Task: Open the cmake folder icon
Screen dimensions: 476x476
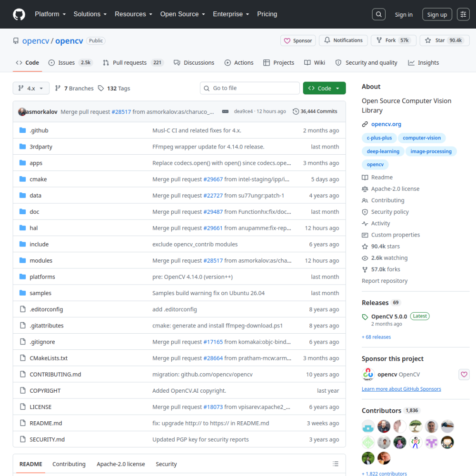Action: point(22,179)
